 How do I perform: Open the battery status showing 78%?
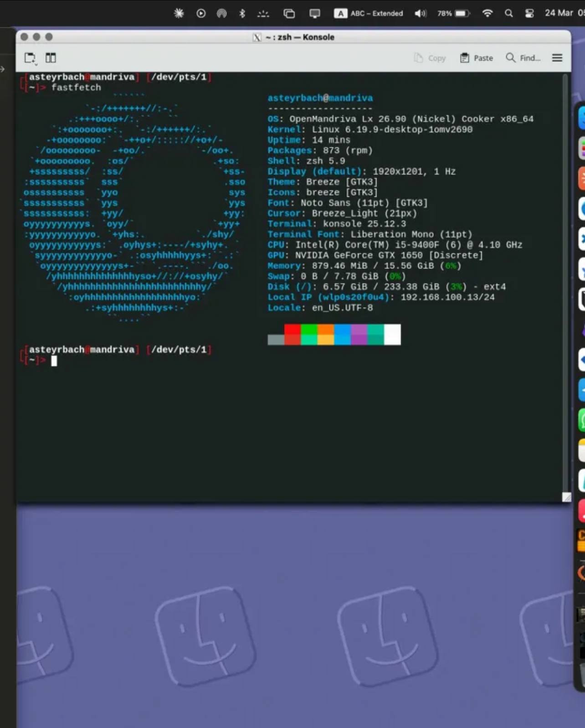tap(453, 13)
